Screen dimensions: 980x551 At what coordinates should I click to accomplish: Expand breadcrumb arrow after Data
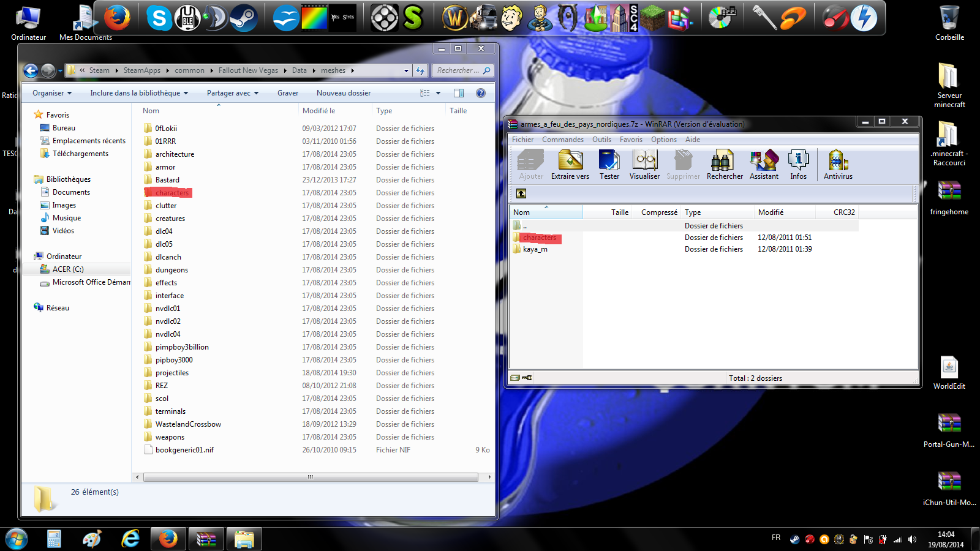314,70
